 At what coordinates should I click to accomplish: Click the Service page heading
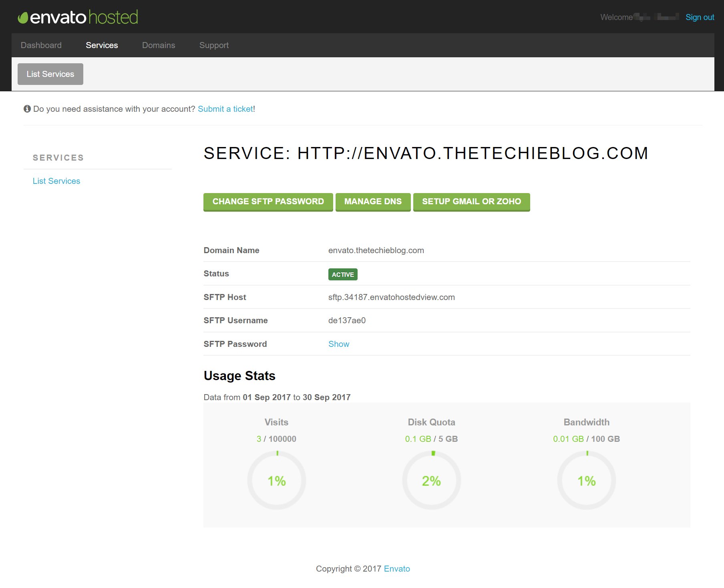(x=426, y=153)
